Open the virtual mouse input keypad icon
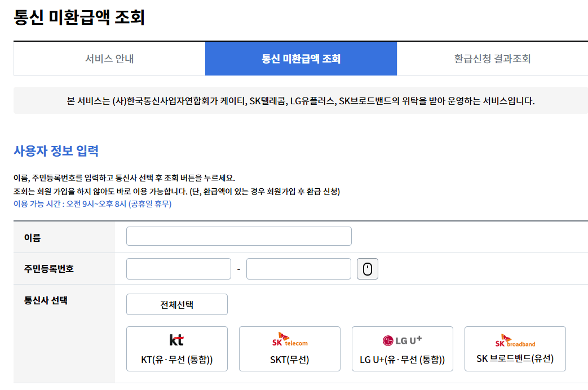The height and width of the screenshot is (390, 588). (x=368, y=269)
